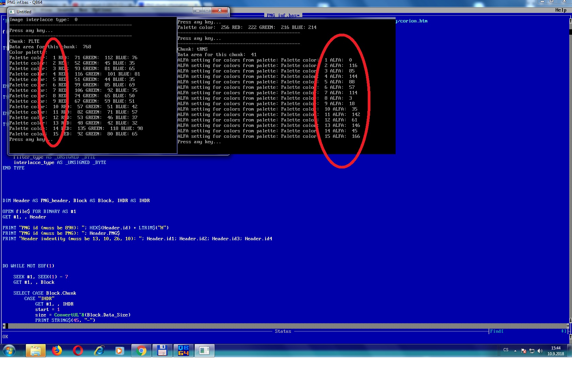The image size is (572, 392).
Task: Open the volume speaker tray icon
Action: coord(540,351)
